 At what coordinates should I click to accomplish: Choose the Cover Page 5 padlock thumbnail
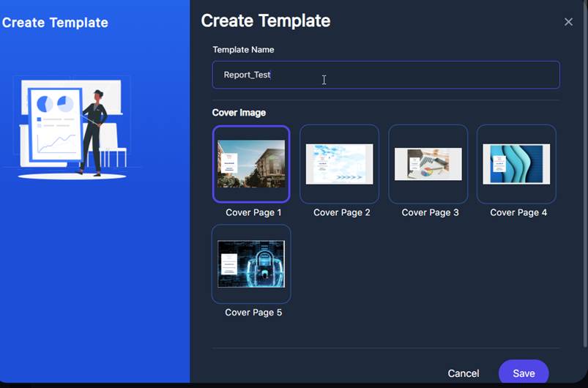click(x=251, y=264)
